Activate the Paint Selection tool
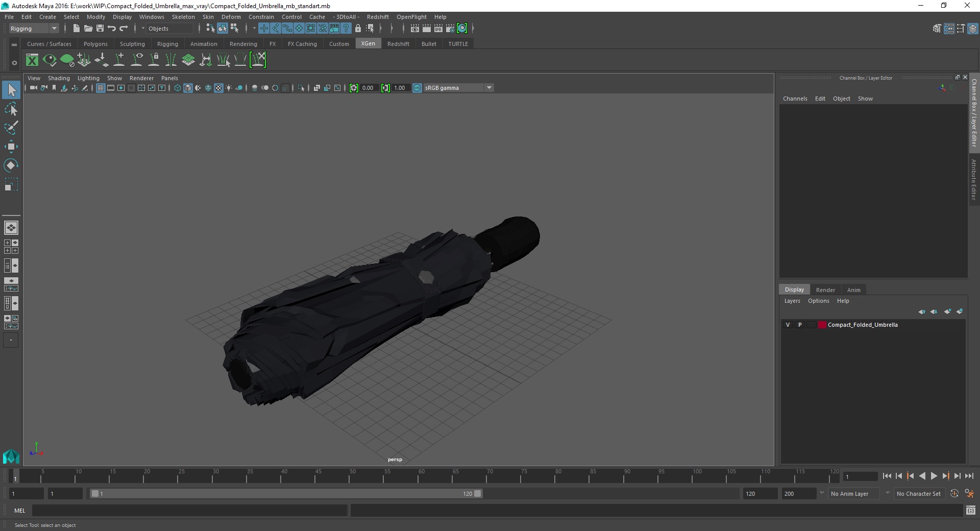Viewport: 980px width, 531px height. 11,128
